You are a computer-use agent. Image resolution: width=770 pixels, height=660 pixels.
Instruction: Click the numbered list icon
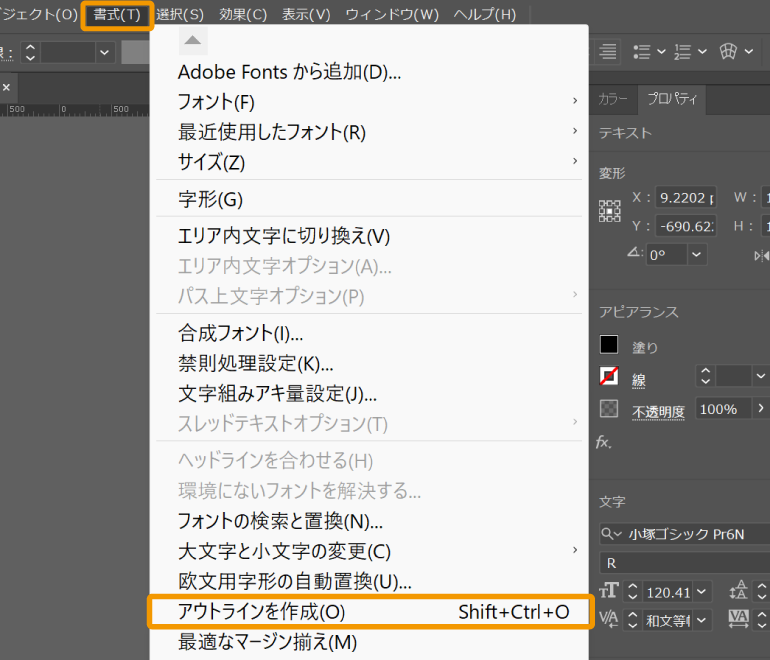tap(682, 52)
